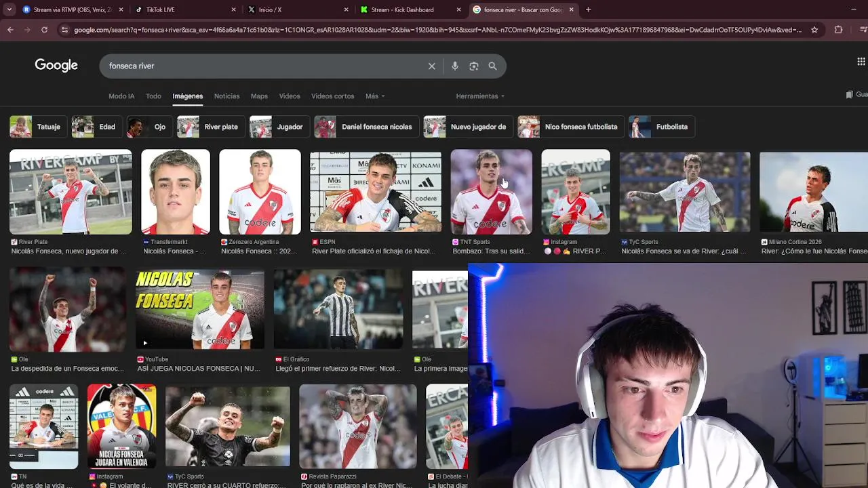Open the Olé despedida image result

67,309
